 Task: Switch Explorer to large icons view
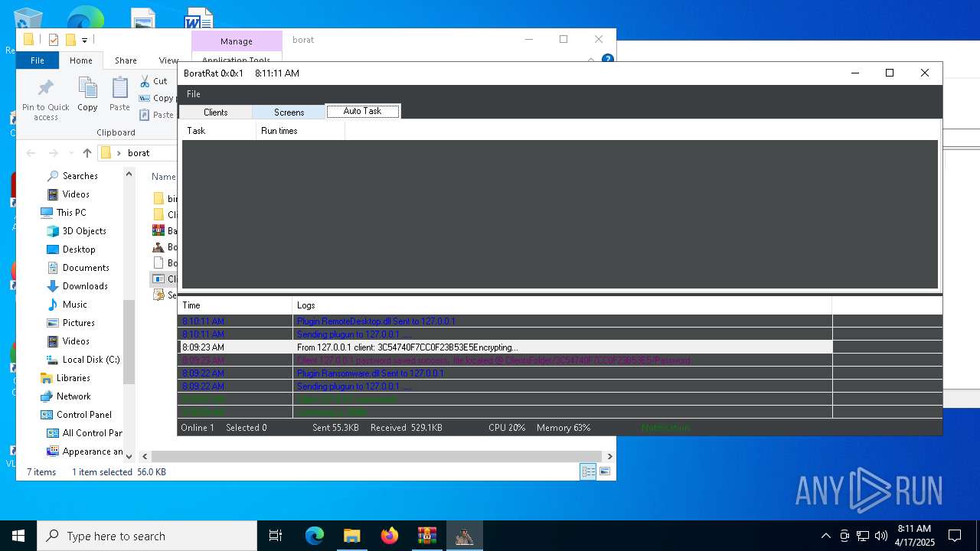click(605, 471)
